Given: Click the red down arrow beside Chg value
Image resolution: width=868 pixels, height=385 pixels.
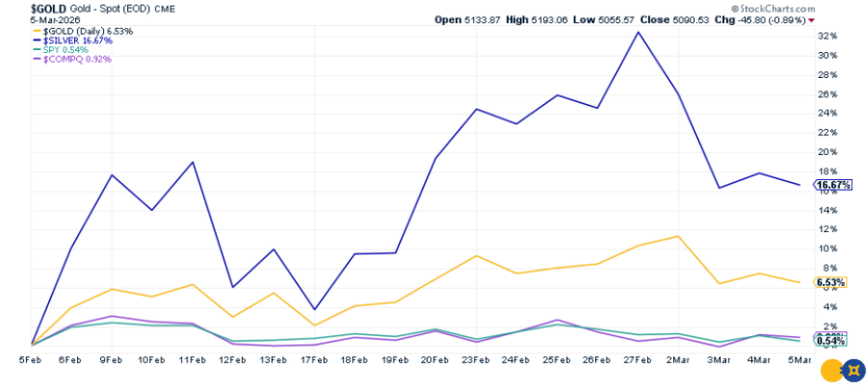Looking at the screenshot, I should pyautogui.click(x=812, y=19).
